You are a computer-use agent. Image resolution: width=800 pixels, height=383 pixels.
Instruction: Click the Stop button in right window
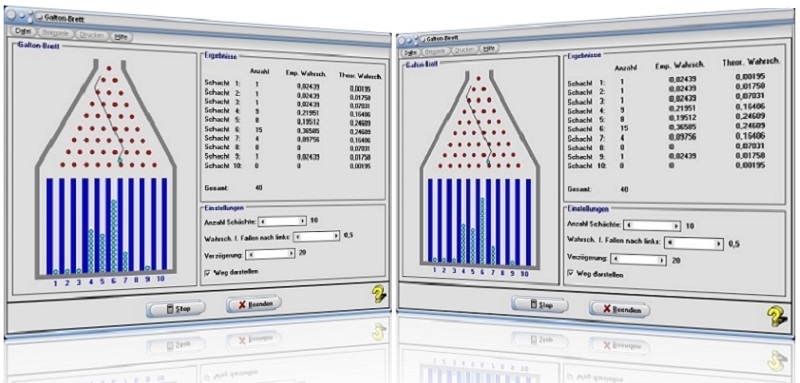coord(541,305)
